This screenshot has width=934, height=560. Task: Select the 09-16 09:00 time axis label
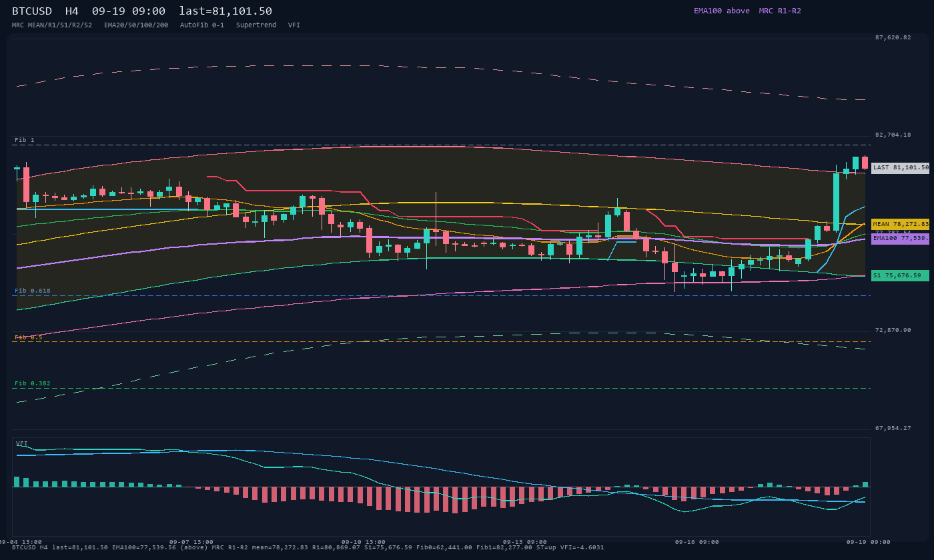click(697, 542)
